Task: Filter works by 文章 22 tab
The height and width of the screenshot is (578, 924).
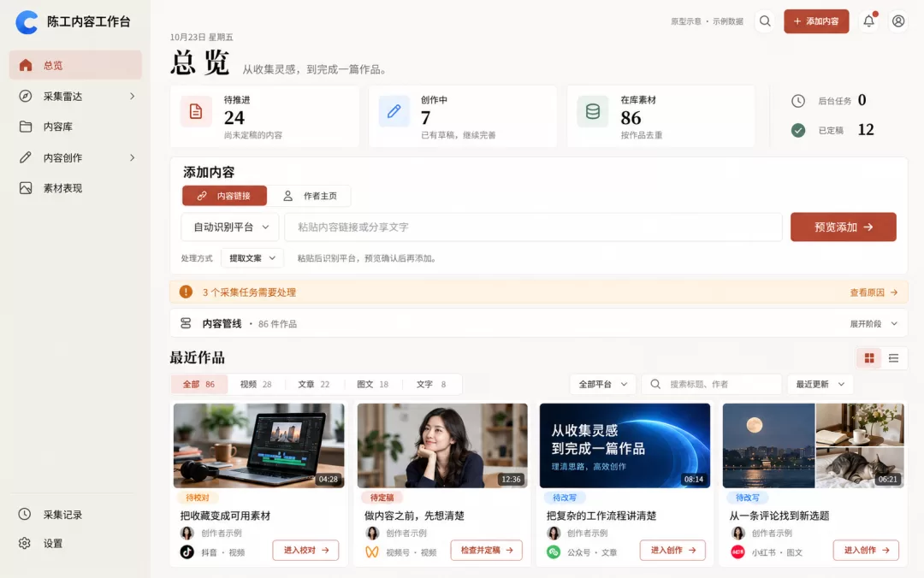Action: point(313,384)
